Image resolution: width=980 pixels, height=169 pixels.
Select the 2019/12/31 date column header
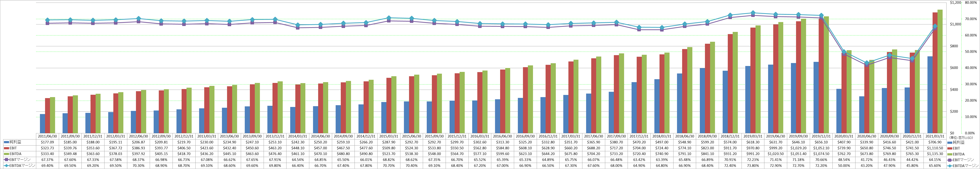[x=821, y=136]
